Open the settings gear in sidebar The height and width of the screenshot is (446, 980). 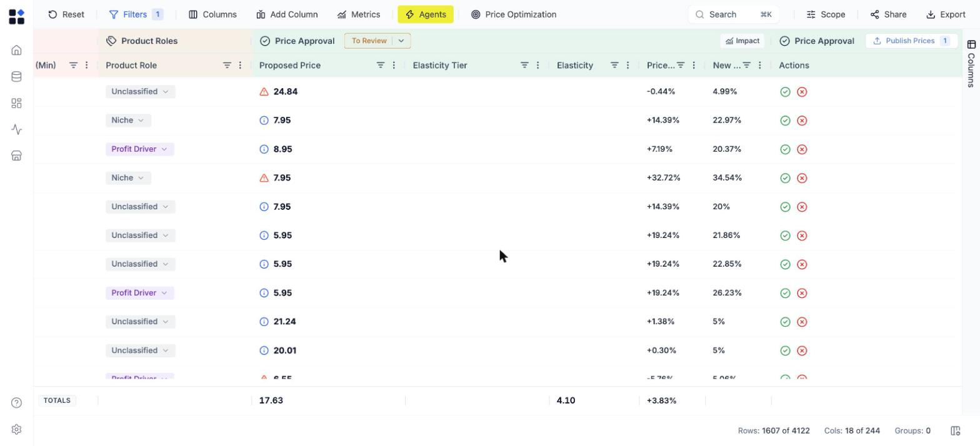pyautogui.click(x=17, y=430)
